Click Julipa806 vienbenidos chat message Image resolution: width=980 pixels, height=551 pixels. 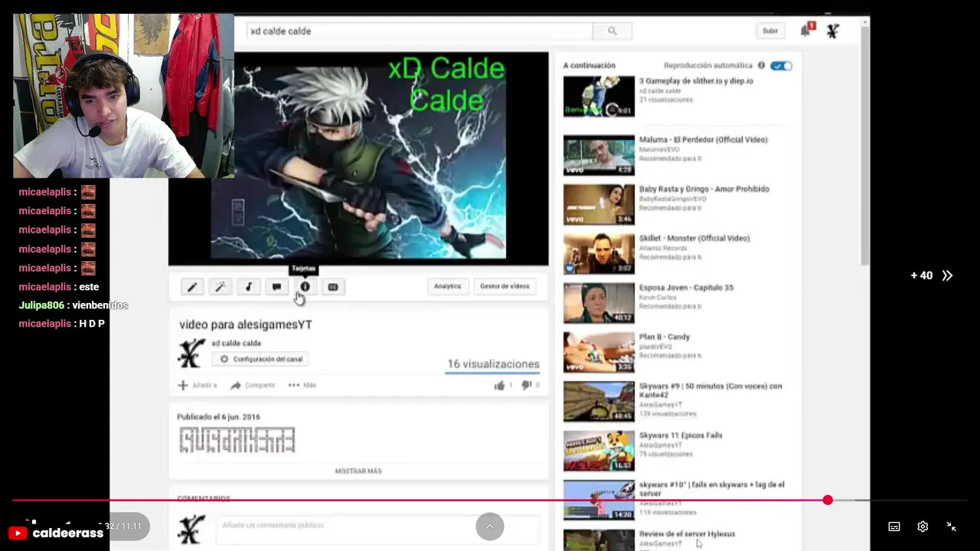pos(73,305)
